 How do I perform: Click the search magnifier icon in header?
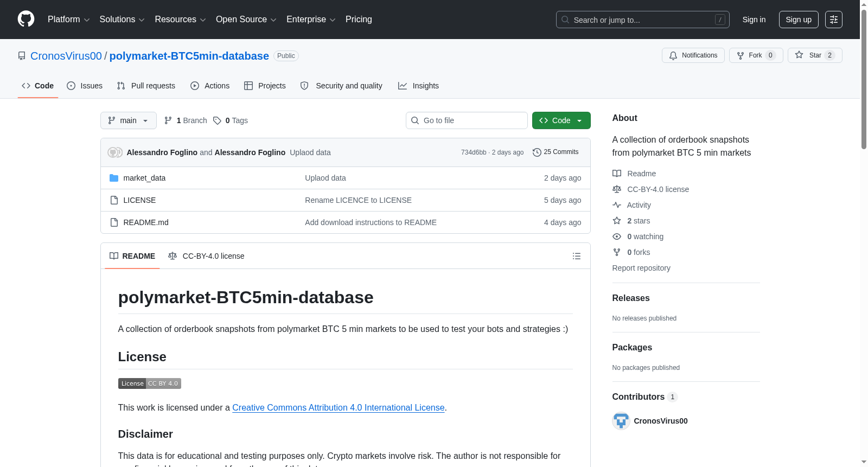point(565,20)
